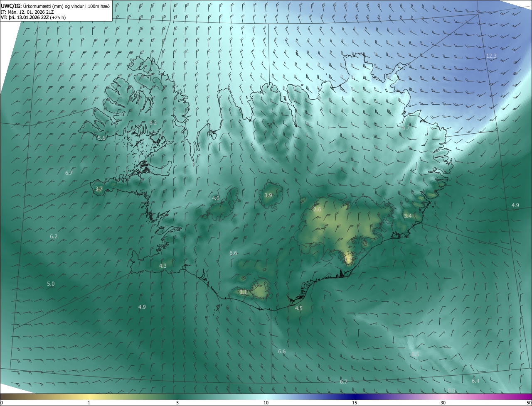Click the 3.4 value in the Eastfjords
This screenshot has height=406, width=532.
[408, 216]
